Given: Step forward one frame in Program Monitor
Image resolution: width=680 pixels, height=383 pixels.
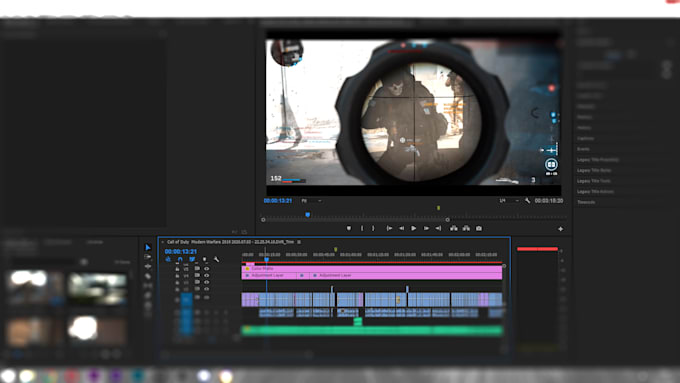Looking at the screenshot, I should click(426, 228).
